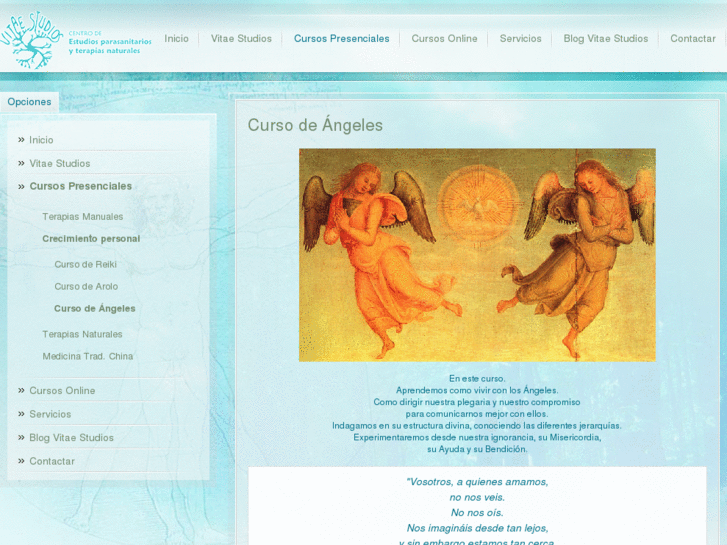The height and width of the screenshot is (545, 727).
Task: Open Blog Vitae Studios sidebar link
Action: [71, 438]
